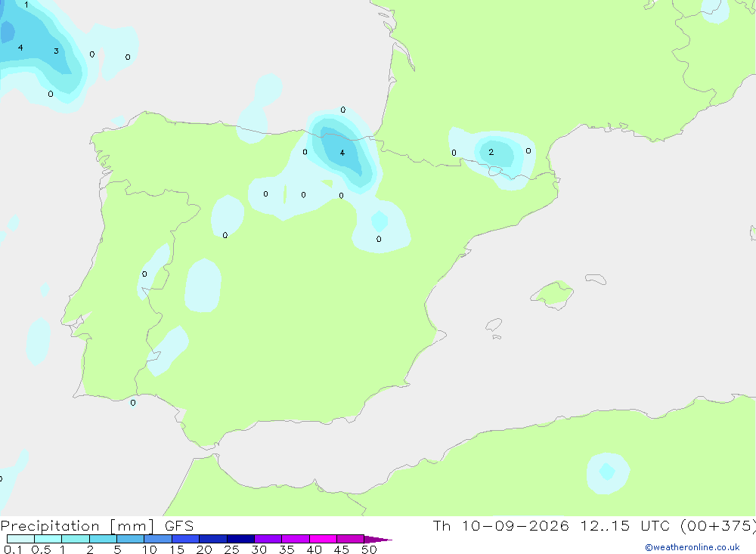Click the '4' value over the Atlantic
Viewport: 756px width, 554px height.
click(x=20, y=48)
